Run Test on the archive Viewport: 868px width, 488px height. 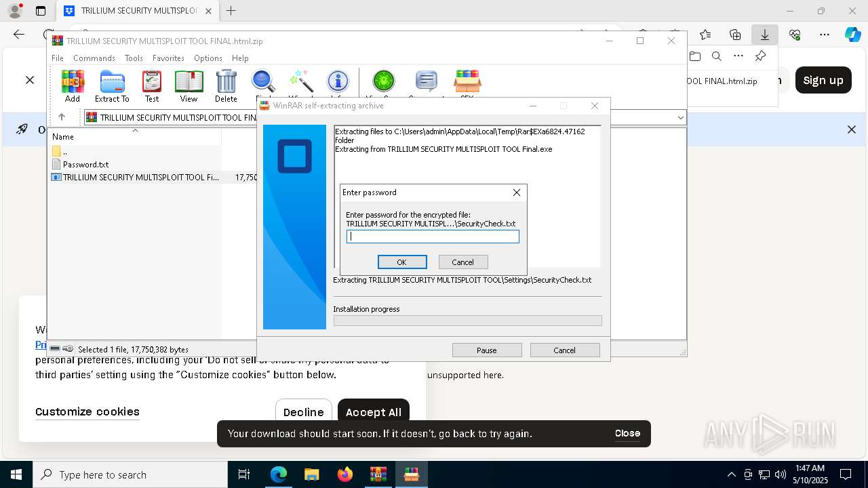coord(152,86)
